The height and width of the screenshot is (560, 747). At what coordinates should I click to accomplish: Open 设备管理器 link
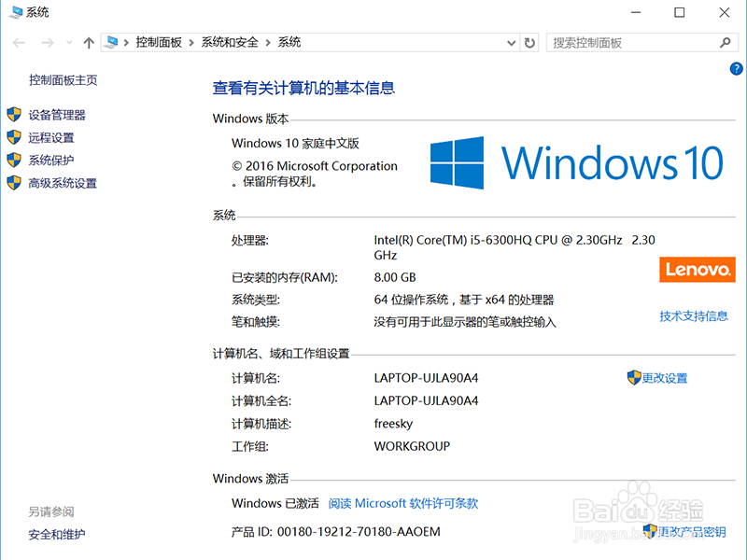[57, 115]
